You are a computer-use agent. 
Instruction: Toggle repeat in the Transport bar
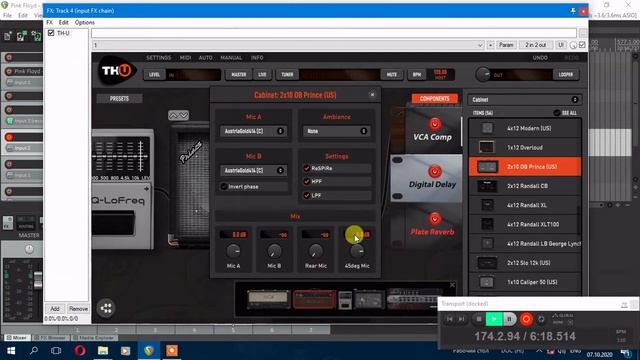coord(541,319)
